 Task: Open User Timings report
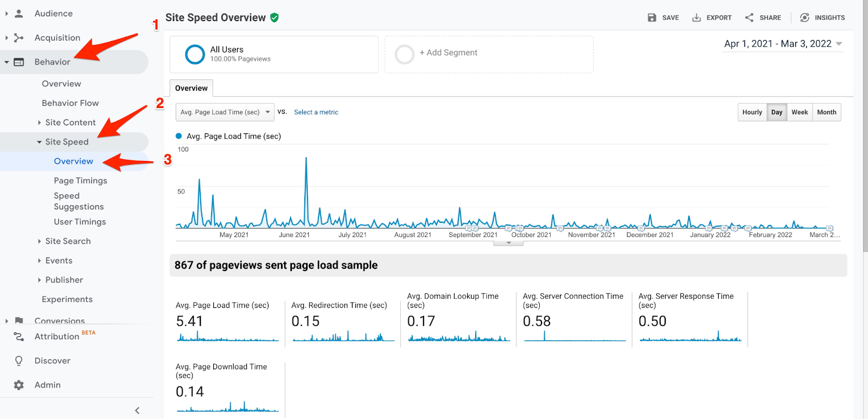tap(80, 222)
